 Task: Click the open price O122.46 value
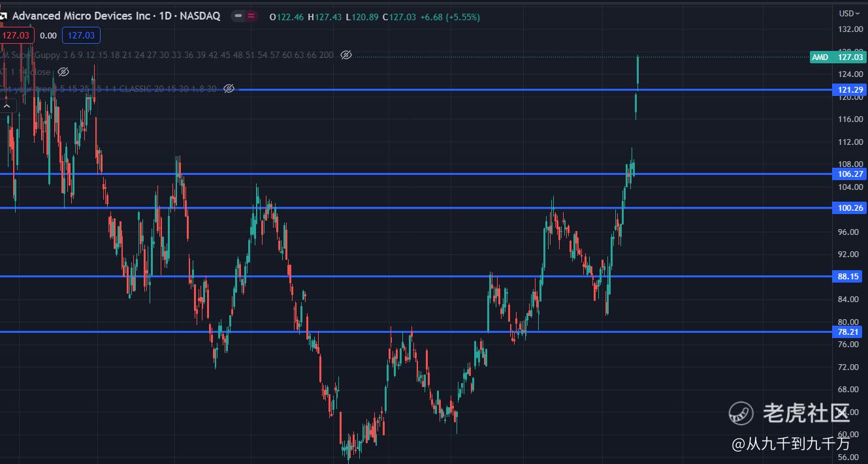(287, 17)
